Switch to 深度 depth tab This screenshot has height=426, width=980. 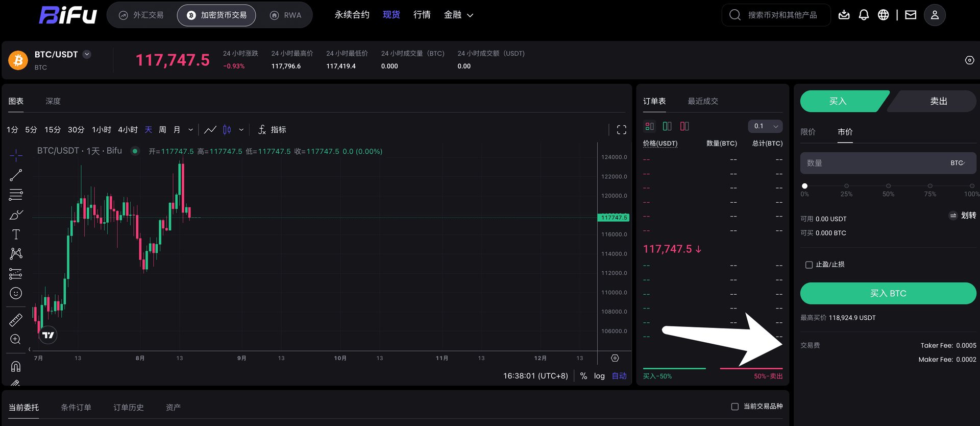click(53, 101)
